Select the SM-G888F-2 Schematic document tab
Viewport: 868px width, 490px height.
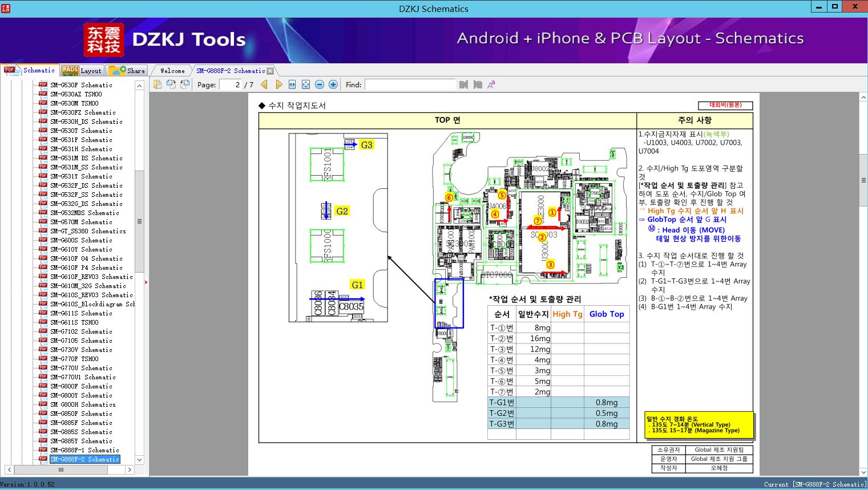coord(231,71)
